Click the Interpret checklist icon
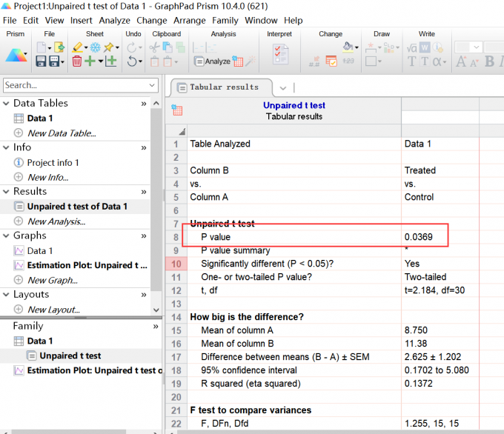This screenshot has width=504, height=434. (x=281, y=54)
